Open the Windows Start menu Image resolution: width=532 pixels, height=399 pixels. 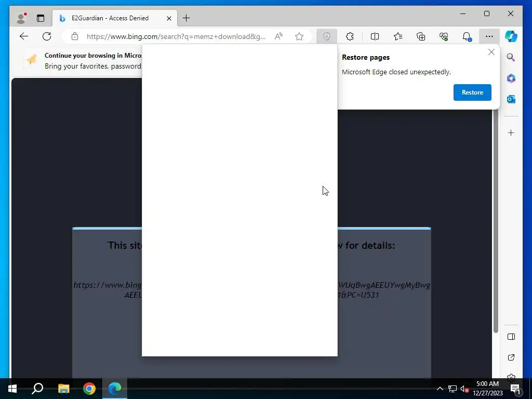tap(12, 389)
